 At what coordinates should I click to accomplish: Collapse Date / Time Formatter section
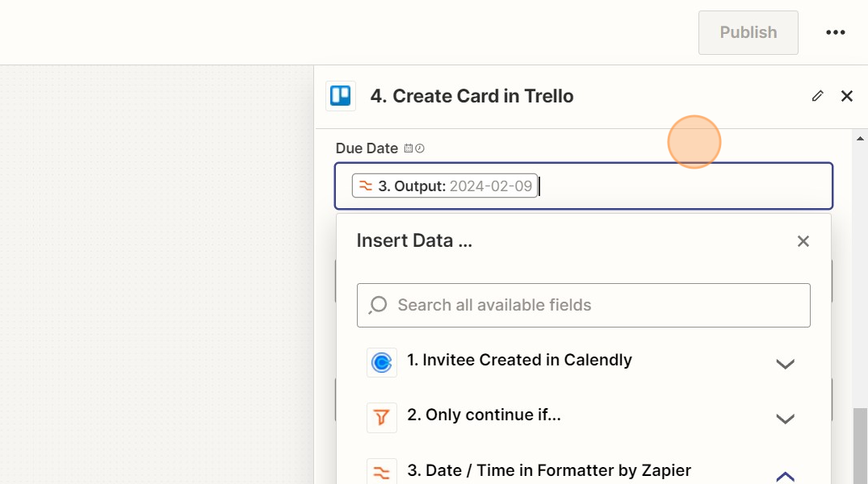pyautogui.click(x=785, y=476)
